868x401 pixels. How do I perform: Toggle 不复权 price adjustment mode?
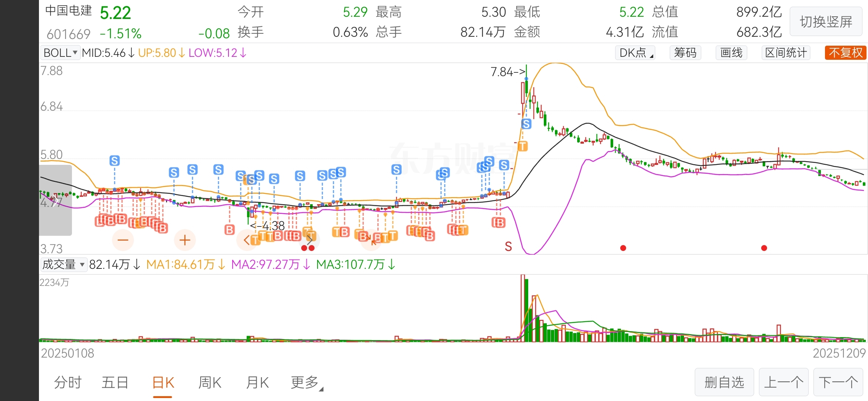[845, 53]
